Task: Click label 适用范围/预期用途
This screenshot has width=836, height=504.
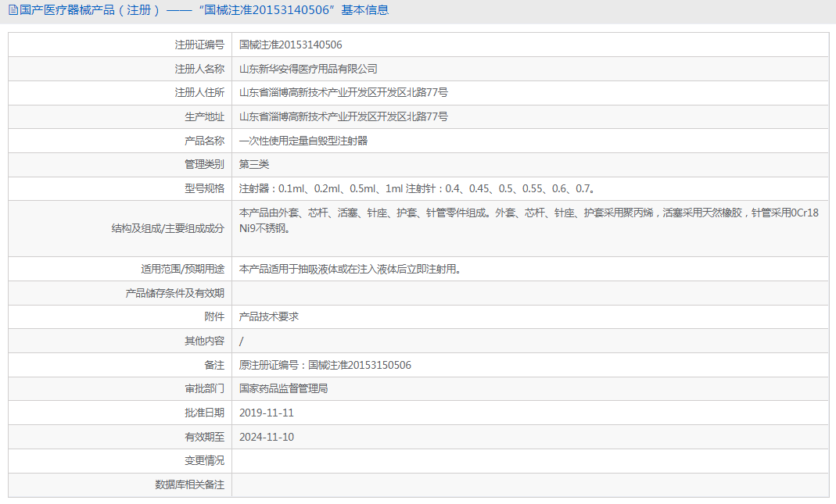Action: (x=182, y=269)
